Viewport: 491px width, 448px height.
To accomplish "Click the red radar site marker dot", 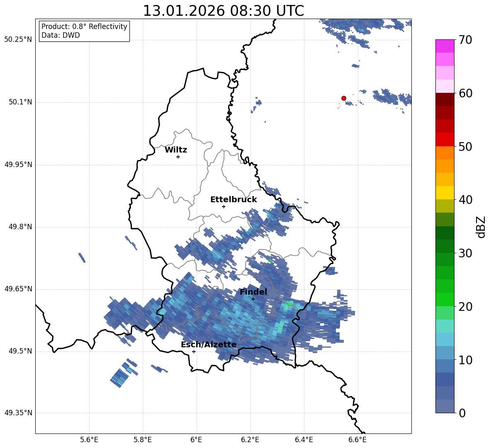I will [344, 98].
